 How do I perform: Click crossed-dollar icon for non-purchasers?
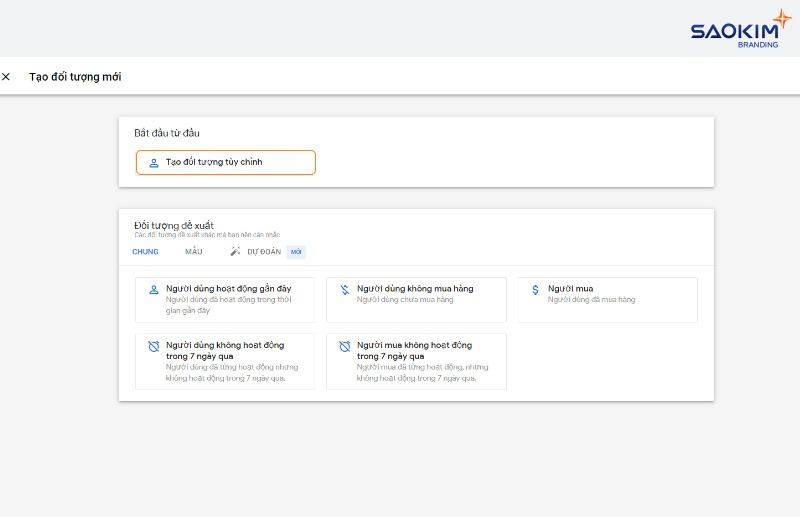click(345, 290)
